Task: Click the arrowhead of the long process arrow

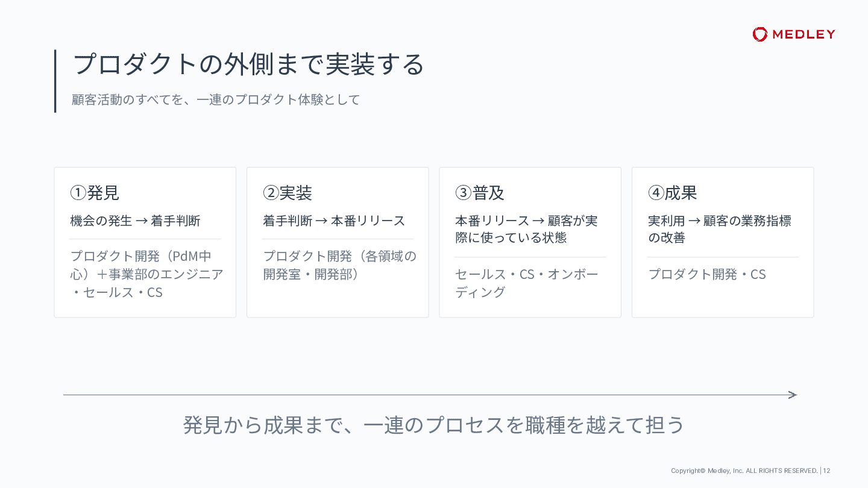Action: [x=793, y=395]
